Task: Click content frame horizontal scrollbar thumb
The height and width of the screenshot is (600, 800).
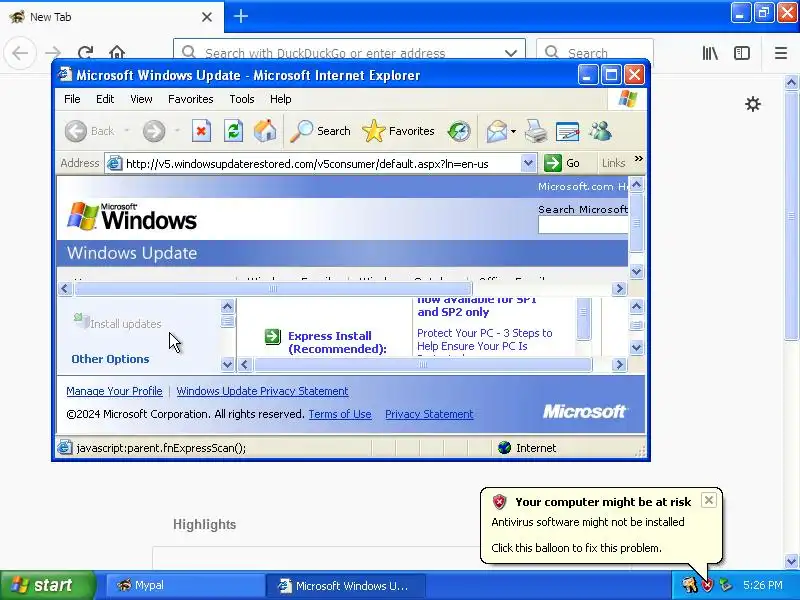Action: point(423,364)
